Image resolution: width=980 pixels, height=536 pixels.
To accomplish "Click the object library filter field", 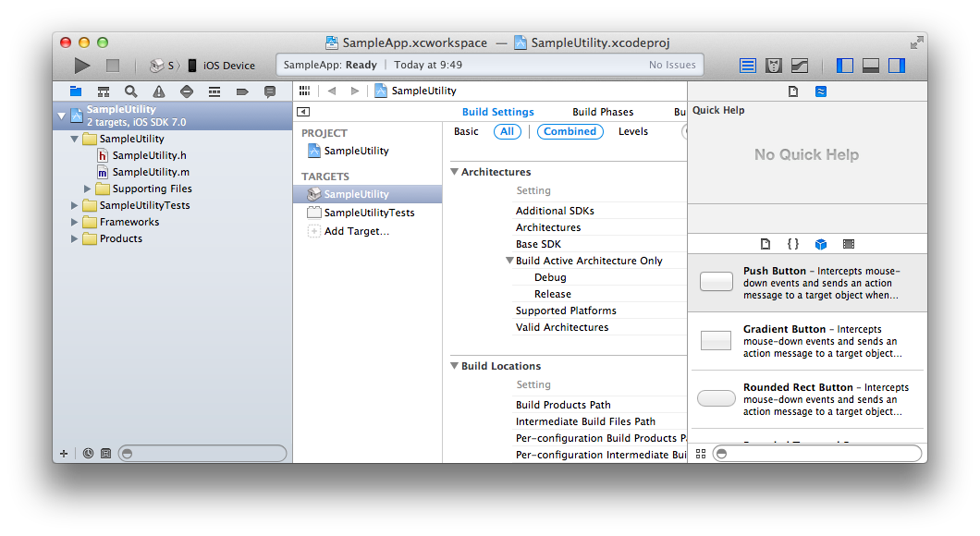I will [817, 454].
